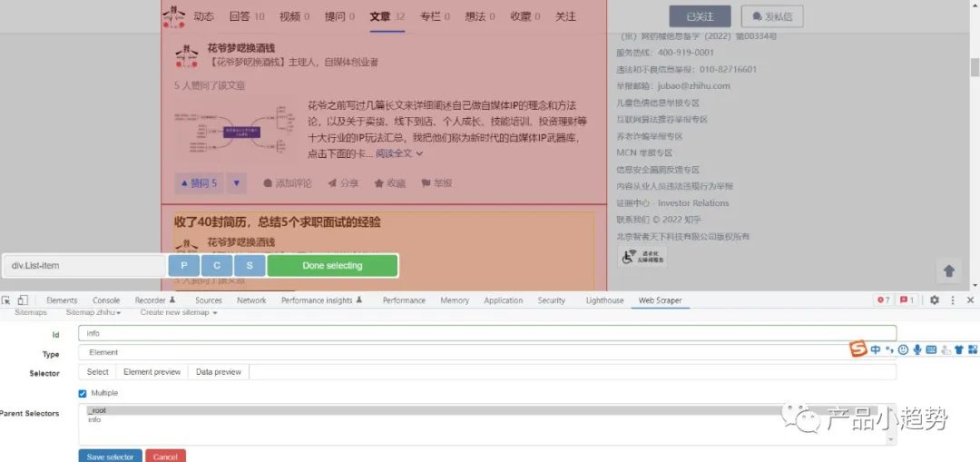Open the Sitemaps menu item
This screenshot has height=462, width=980.
click(31, 312)
